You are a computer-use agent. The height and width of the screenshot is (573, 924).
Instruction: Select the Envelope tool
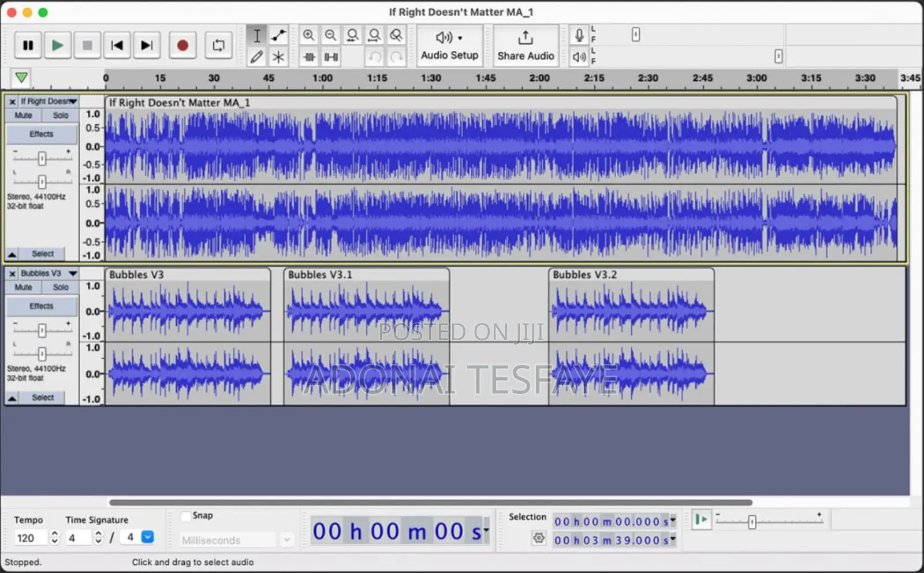click(x=279, y=35)
